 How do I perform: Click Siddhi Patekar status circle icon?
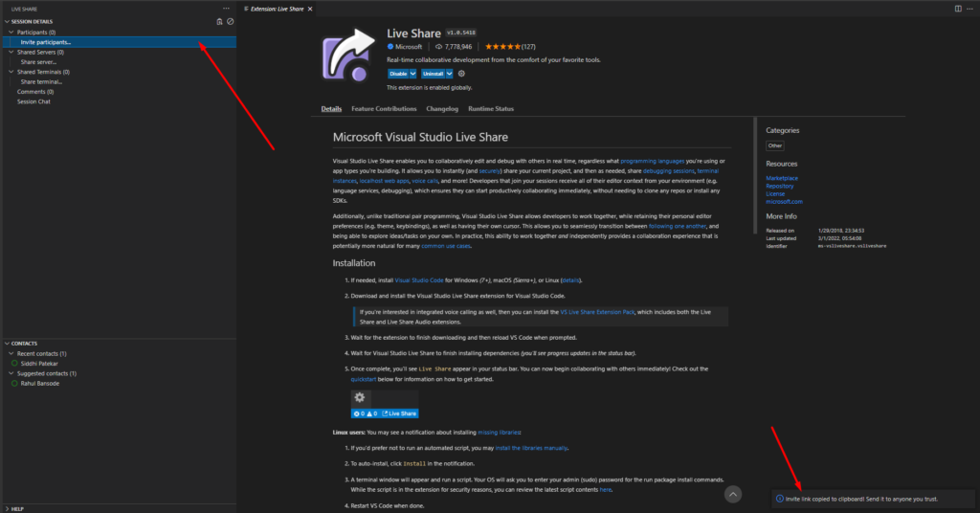(14, 363)
